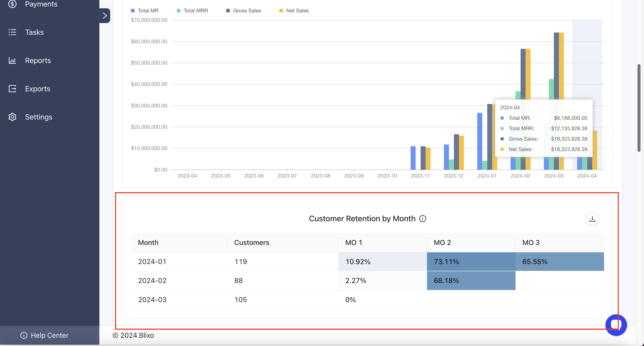Open the Help Center link
Screen dimensions: 644x346
click(49, 335)
